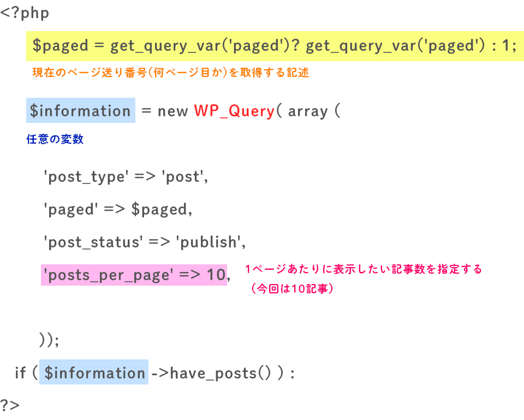Click the closing ?> PHP tag
524x420 pixels.
click(10, 405)
